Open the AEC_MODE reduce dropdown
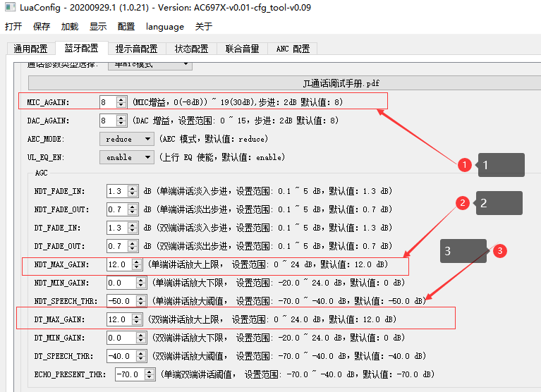541x392 pixels. 127,139
